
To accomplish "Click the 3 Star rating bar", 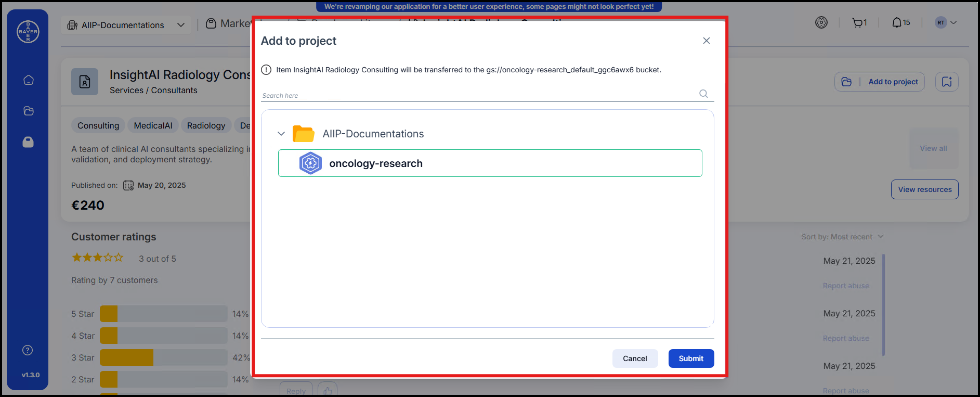I will [x=163, y=357].
